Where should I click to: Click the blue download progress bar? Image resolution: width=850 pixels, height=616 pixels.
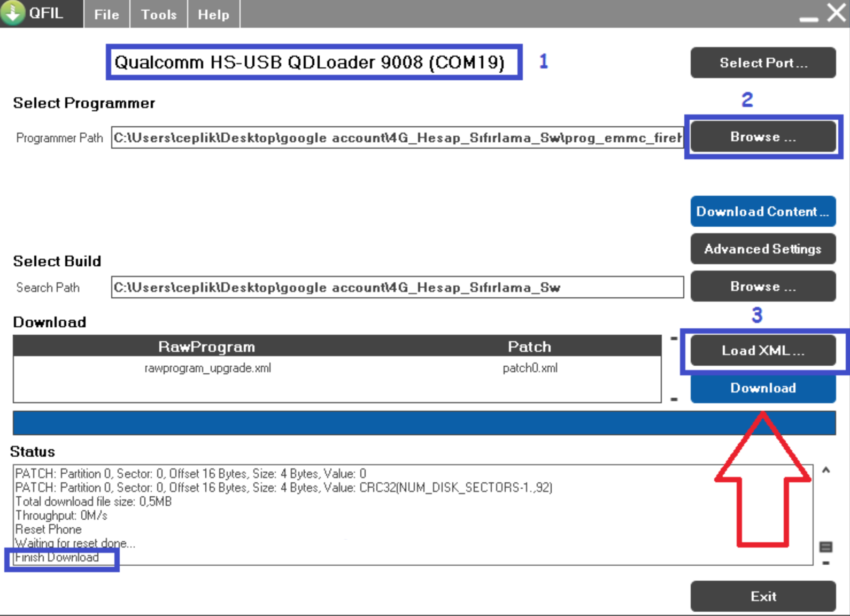(424, 423)
